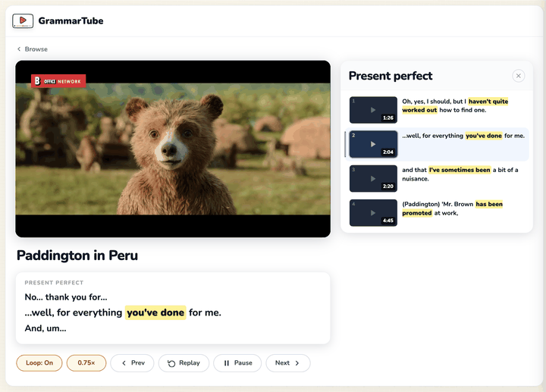Change the 0.75× playback speed
The image size is (546, 392).
click(x=86, y=362)
